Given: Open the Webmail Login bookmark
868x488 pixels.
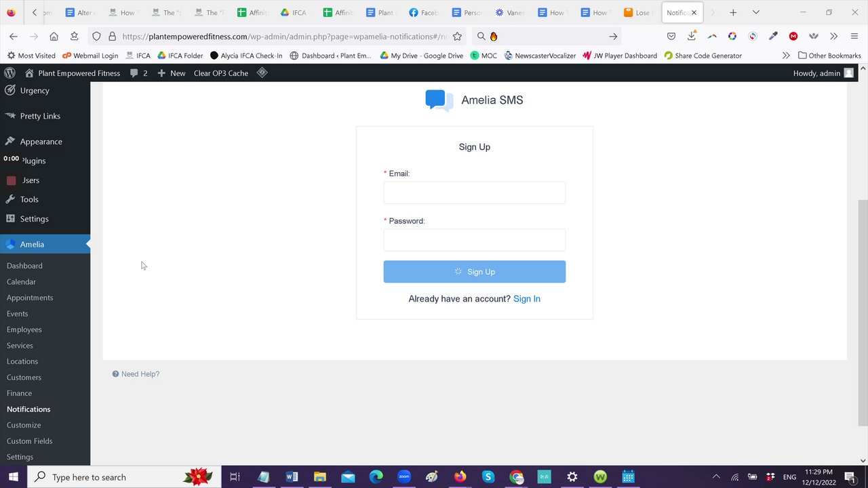Looking at the screenshot, I should (x=90, y=56).
